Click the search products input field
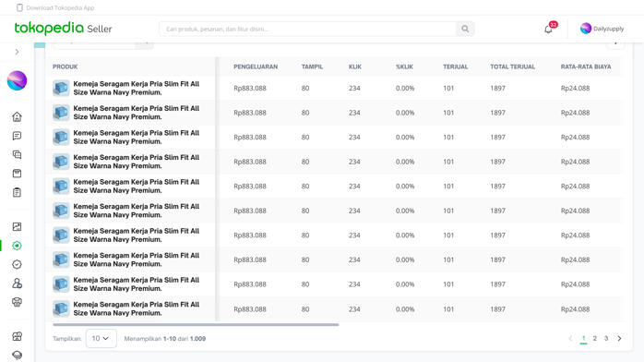Image resolution: width=644 pixels, height=362 pixels. 307,29
